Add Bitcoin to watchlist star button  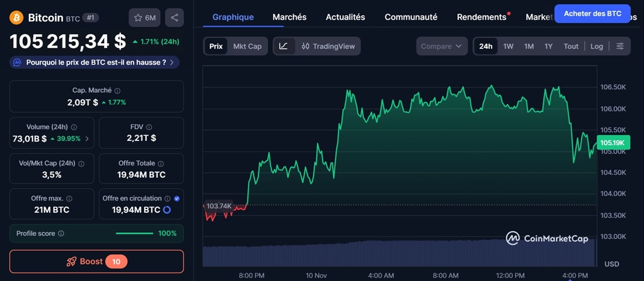144,18
